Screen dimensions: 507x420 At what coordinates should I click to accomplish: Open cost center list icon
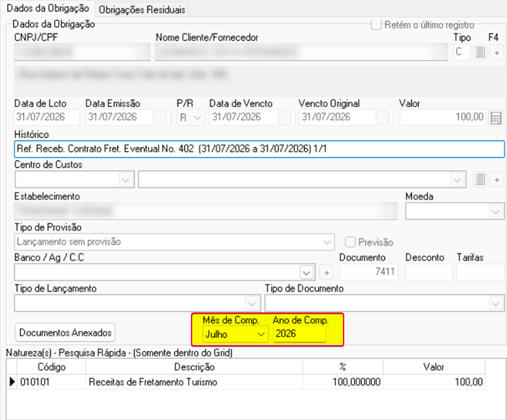click(480, 179)
